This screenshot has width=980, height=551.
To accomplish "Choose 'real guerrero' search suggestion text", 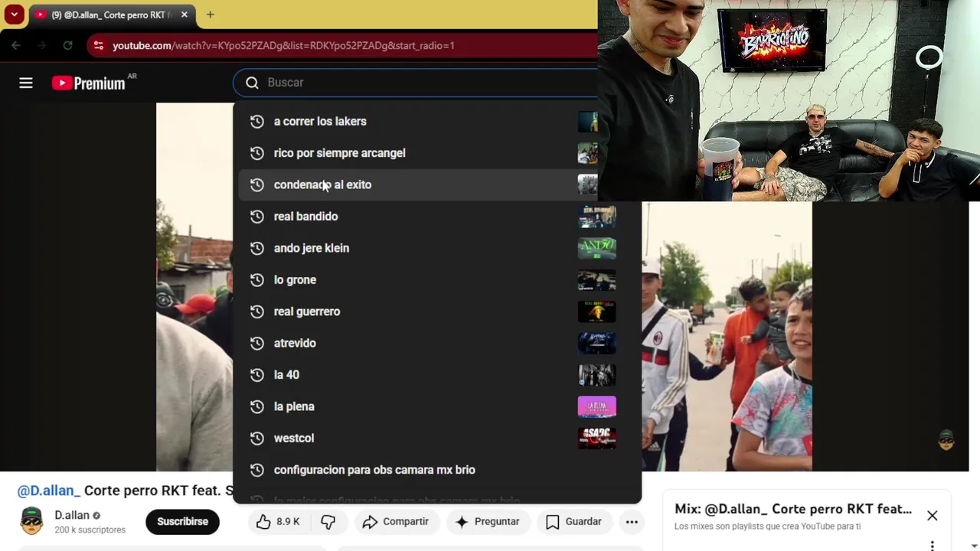I will tap(307, 311).
